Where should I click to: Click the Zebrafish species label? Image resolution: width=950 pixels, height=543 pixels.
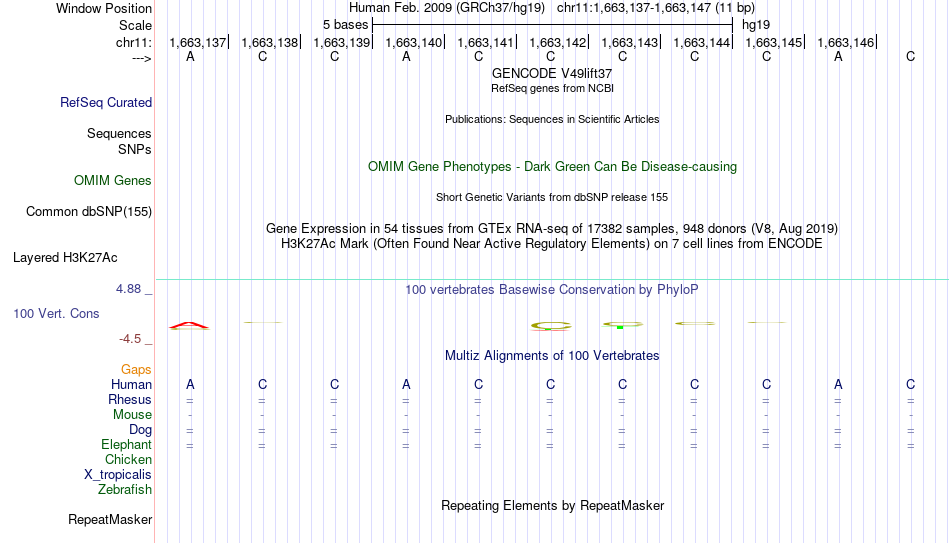click(125, 489)
